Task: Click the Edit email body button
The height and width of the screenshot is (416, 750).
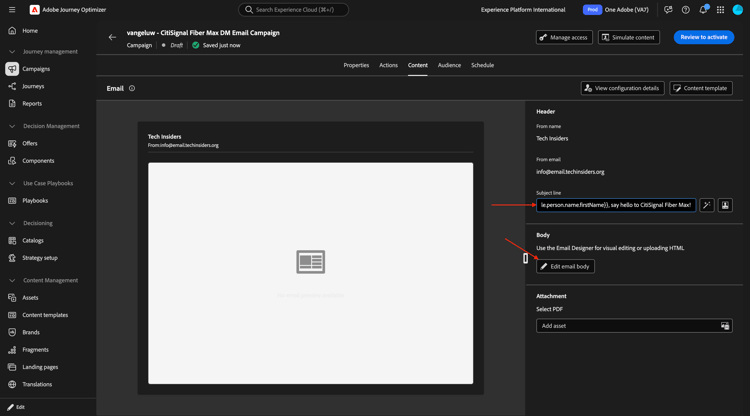Action: tap(565, 266)
